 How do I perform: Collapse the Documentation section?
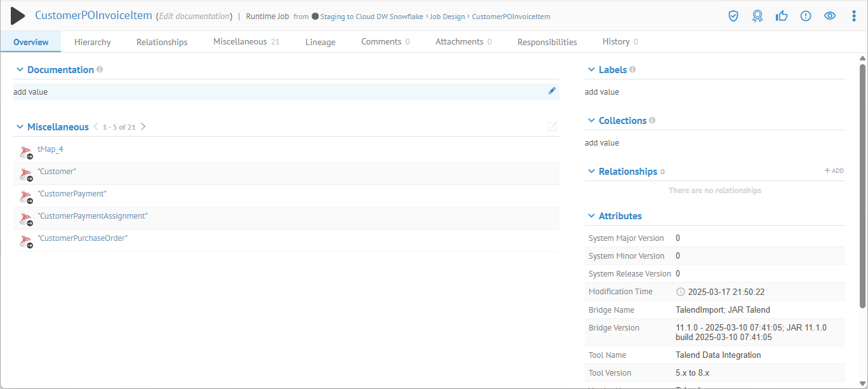20,70
